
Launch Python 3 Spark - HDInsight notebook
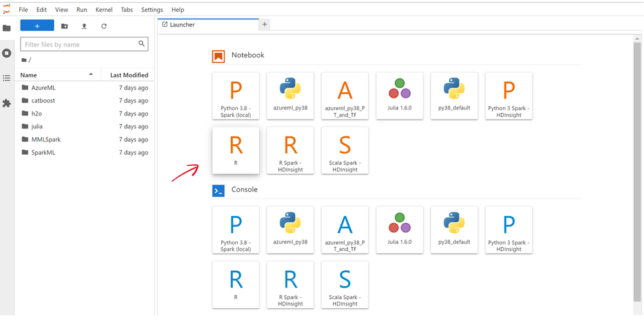click(509, 96)
